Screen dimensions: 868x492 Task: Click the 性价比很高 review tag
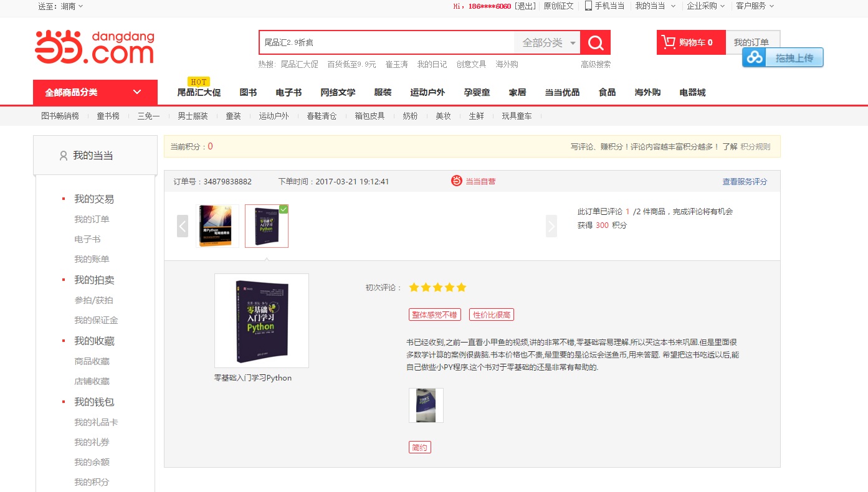tap(491, 315)
